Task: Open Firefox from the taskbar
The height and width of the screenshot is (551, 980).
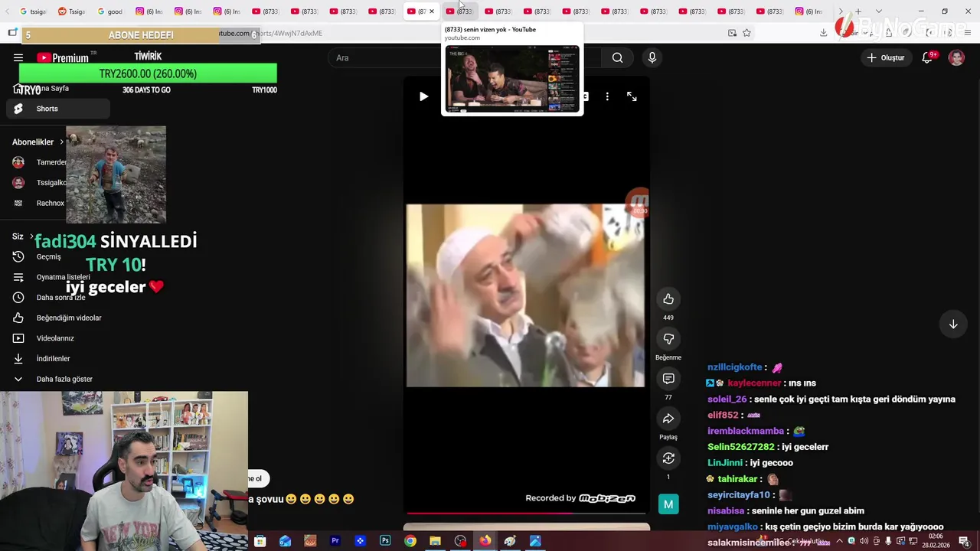Action: [485, 541]
